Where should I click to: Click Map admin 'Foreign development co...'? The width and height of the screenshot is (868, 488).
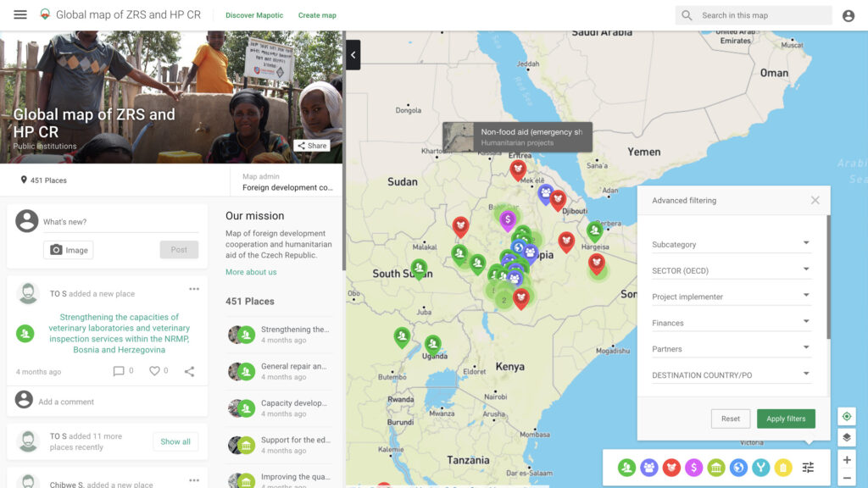pos(287,187)
